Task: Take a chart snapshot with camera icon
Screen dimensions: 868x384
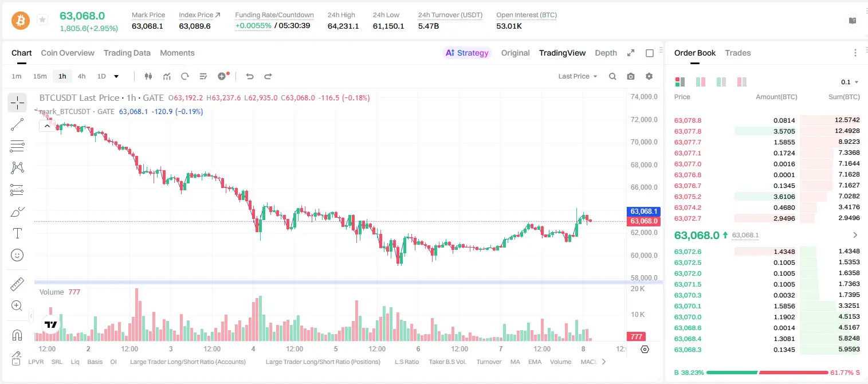Action: [631, 76]
